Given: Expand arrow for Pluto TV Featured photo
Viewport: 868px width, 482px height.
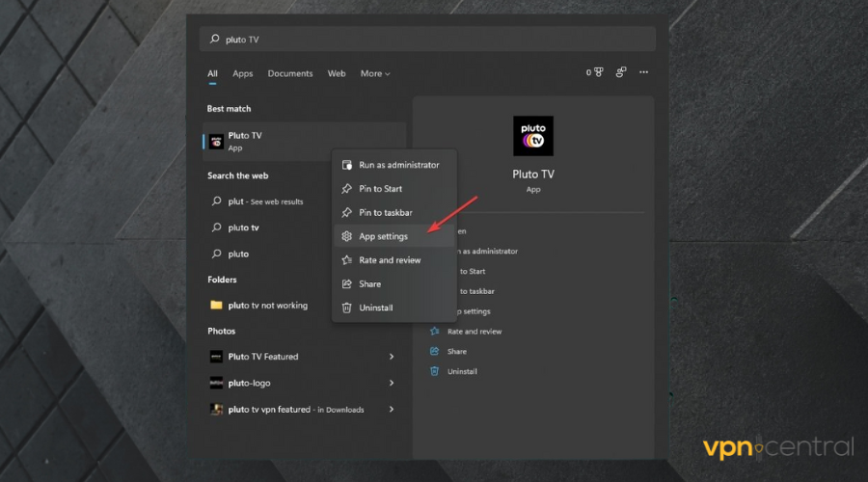Looking at the screenshot, I should 391,357.
